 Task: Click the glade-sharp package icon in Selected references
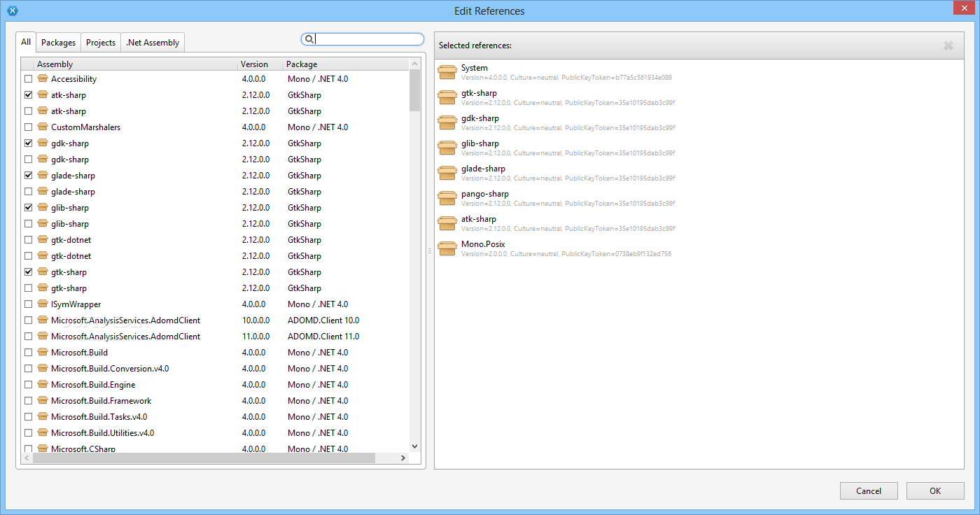447,173
